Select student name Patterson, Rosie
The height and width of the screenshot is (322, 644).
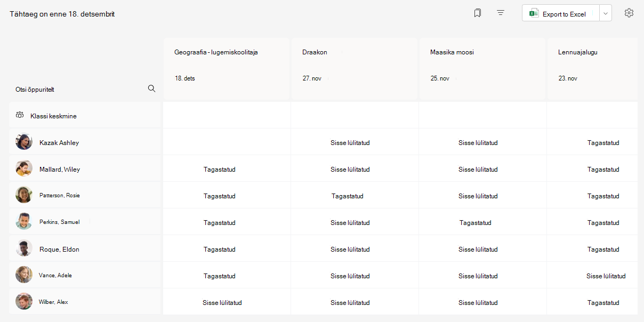click(60, 195)
